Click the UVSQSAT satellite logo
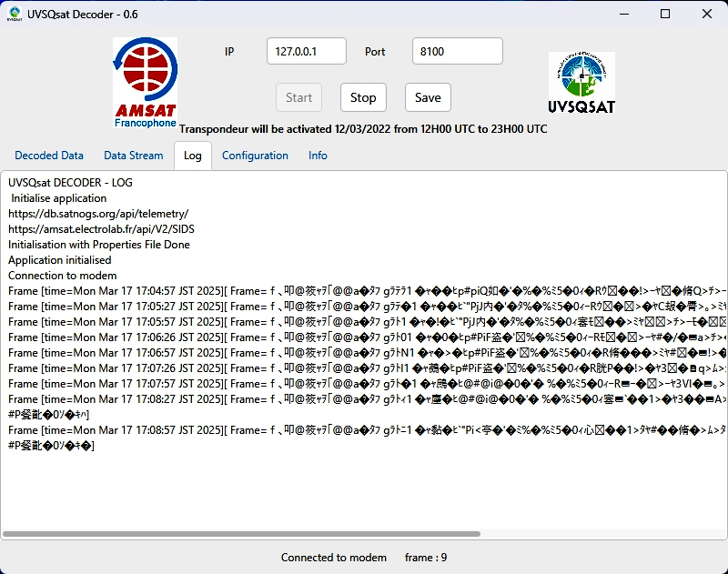This screenshot has height=574, width=728. pos(582,82)
